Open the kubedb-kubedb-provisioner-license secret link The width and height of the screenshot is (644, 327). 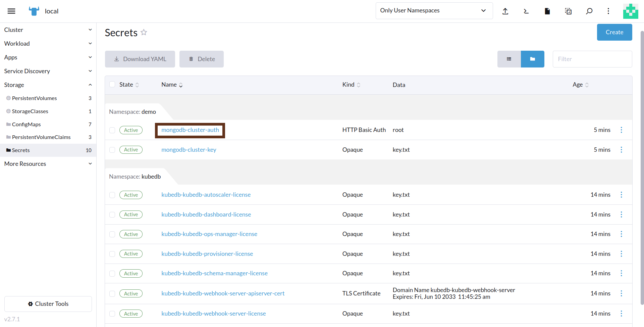[207, 254]
